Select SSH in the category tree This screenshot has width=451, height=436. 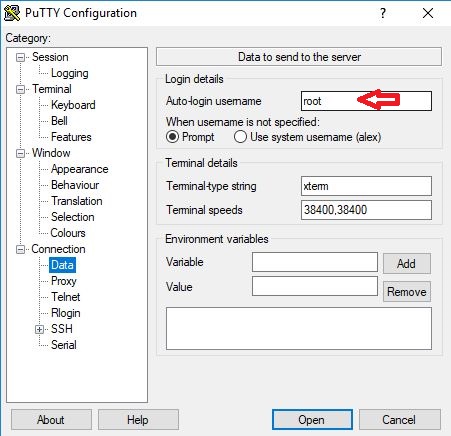coord(62,329)
